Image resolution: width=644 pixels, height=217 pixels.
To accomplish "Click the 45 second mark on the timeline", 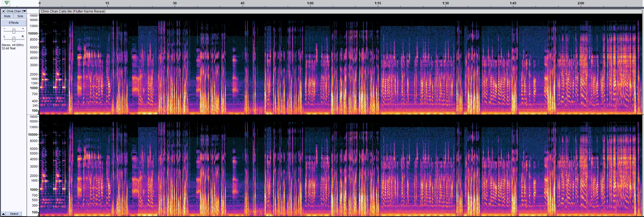I will 243,3.
